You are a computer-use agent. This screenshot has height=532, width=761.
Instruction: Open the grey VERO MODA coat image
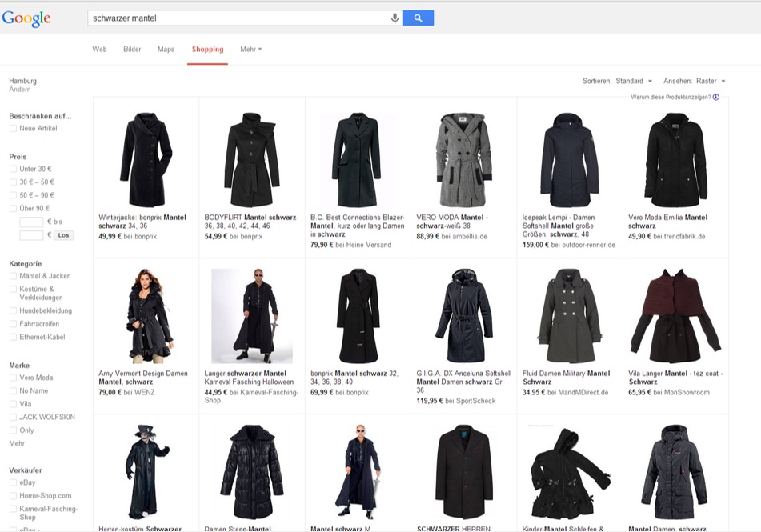[x=463, y=160]
